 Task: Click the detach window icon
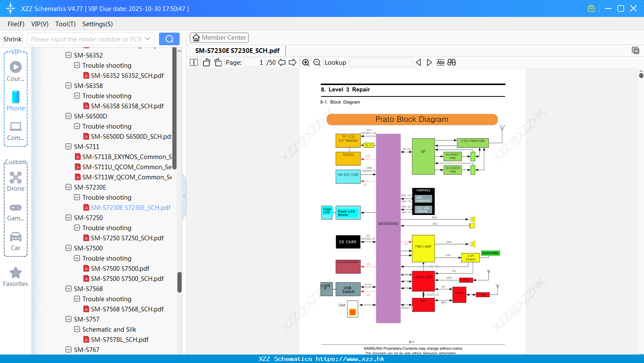pos(636,50)
